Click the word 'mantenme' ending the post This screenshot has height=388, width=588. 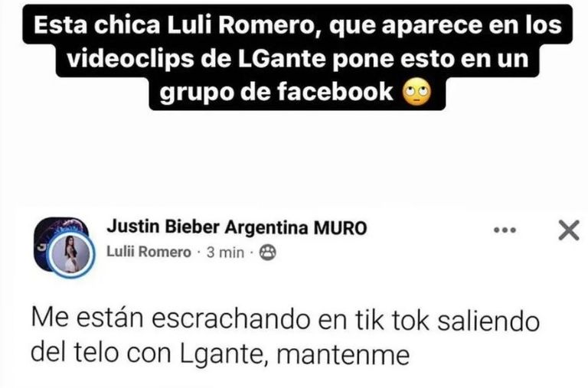343,355
